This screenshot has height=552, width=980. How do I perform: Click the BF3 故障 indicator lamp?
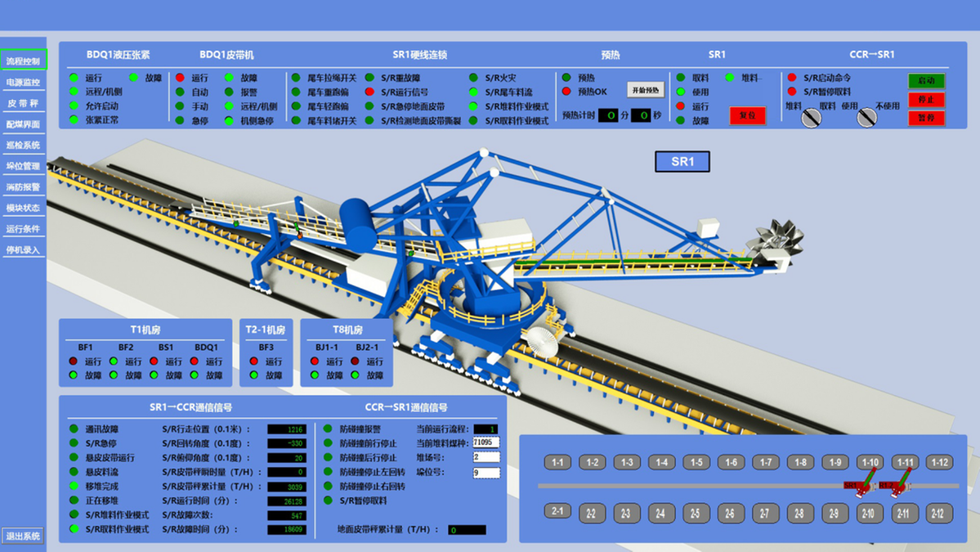(x=254, y=375)
